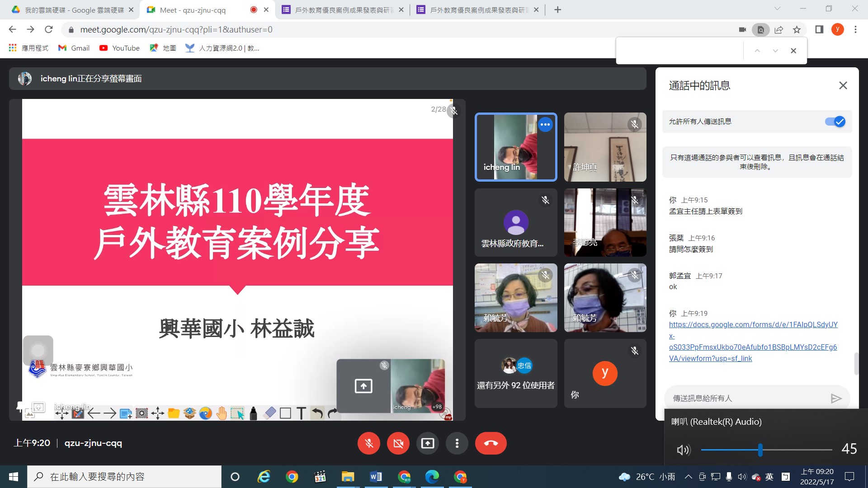868x488 pixels.
Task: Go to the next find result with the down chevron
Action: click(775, 51)
